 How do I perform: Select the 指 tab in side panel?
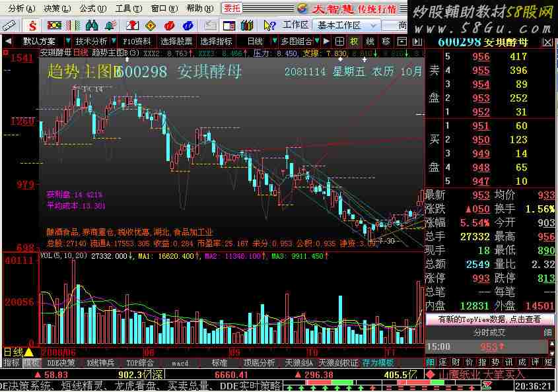pyautogui.click(x=482, y=362)
